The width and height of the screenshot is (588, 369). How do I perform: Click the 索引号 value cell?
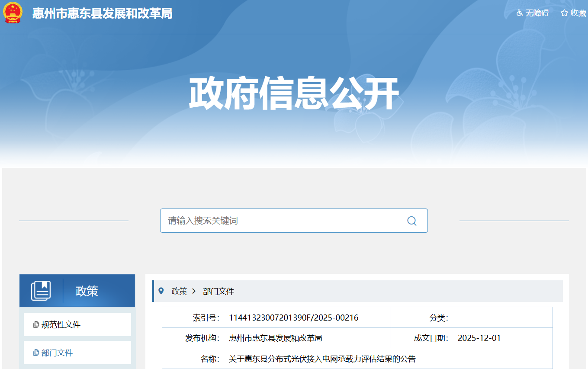pyautogui.click(x=294, y=317)
